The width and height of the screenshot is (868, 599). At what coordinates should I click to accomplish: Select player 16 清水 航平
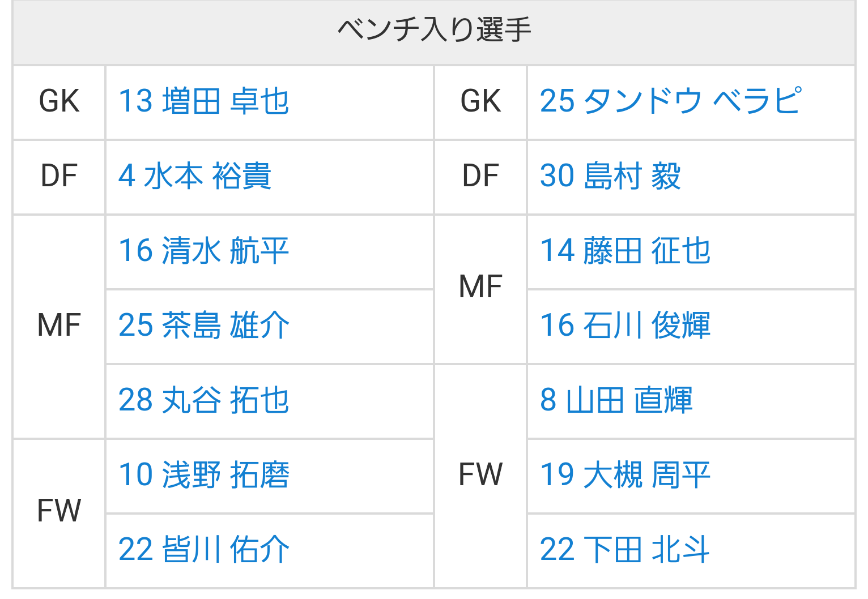pos(204,251)
